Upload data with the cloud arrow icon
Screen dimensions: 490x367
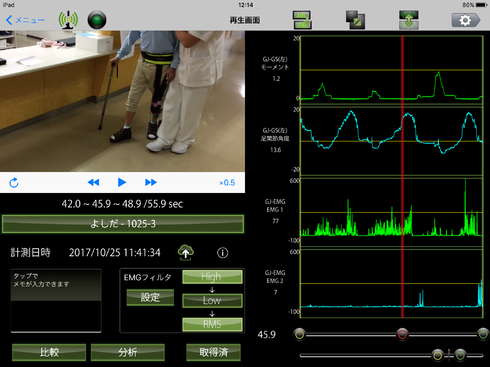coord(186,253)
